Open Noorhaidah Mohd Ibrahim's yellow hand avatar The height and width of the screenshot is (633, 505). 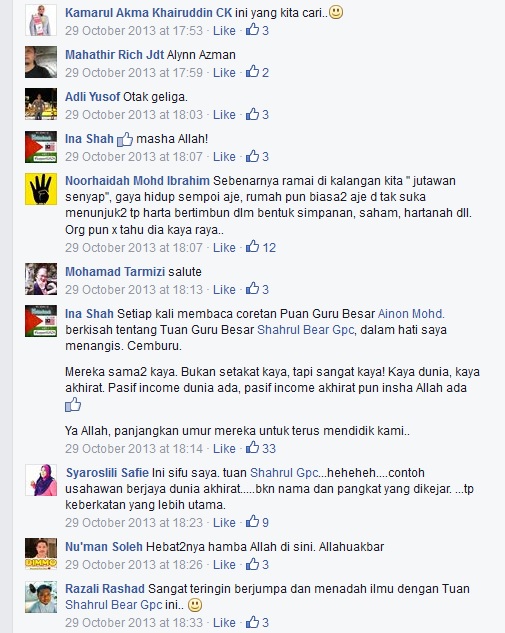pos(41,189)
